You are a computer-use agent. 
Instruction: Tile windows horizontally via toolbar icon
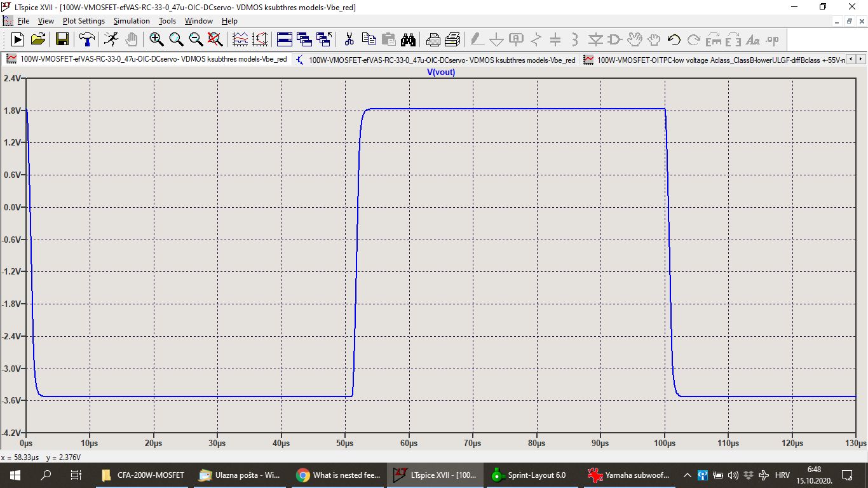click(x=285, y=39)
